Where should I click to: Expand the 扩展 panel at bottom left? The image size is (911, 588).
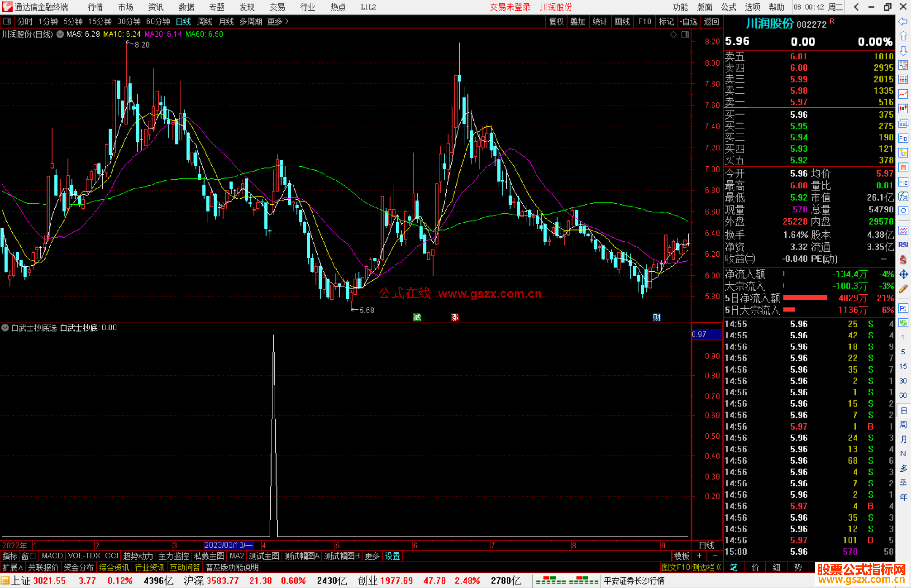point(13,567)
